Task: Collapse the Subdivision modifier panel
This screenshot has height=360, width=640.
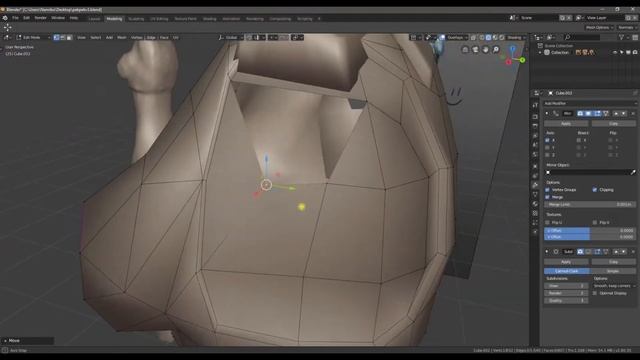Action: click(547, 252)
